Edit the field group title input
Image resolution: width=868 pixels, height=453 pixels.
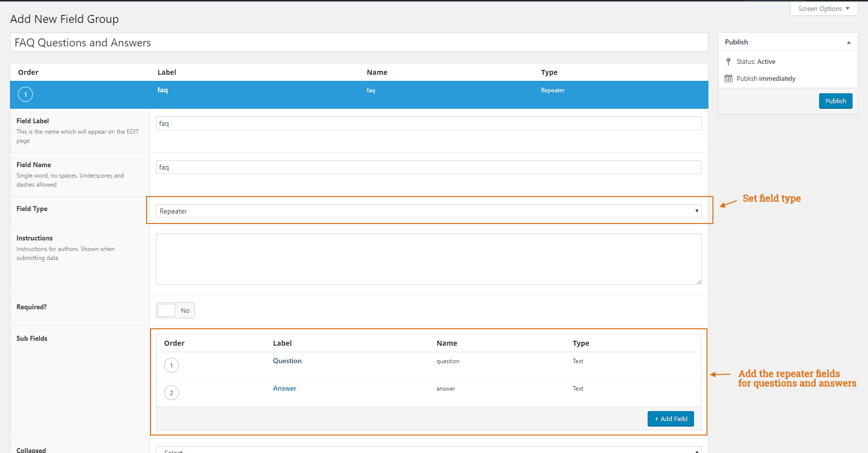[358, 42]
